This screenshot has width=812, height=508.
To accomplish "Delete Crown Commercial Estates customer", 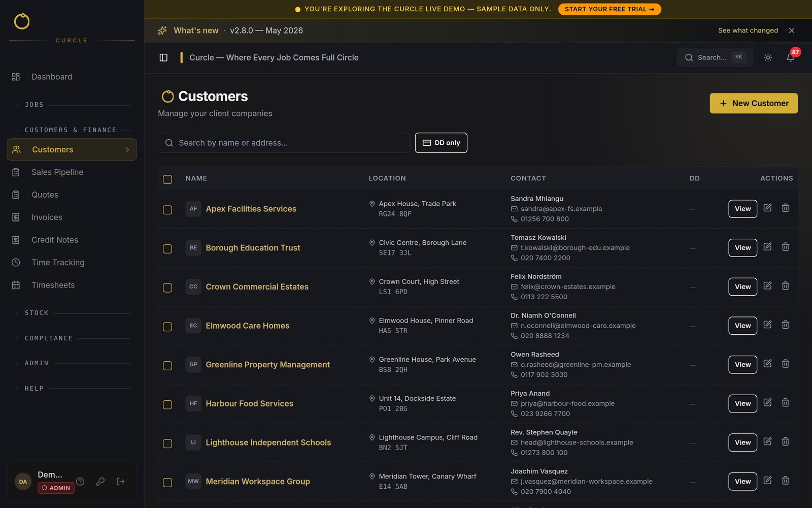I will pyautogui.click(x=785, y=286).
